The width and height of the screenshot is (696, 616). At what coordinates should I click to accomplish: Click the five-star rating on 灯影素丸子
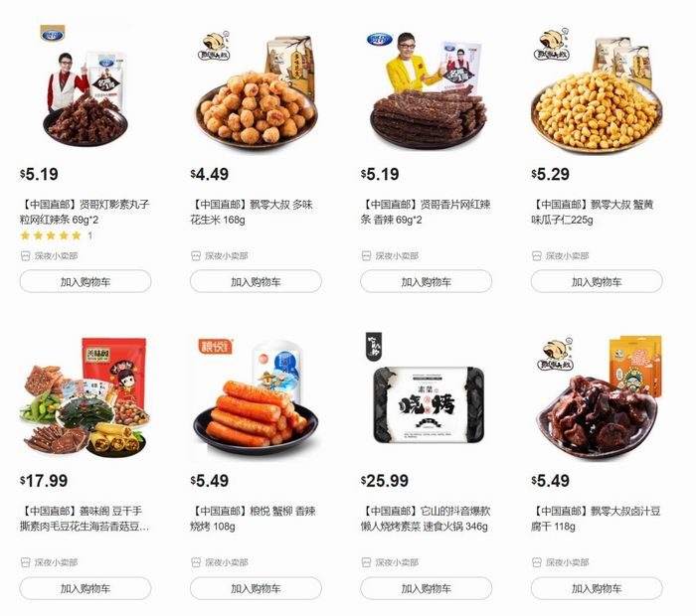pos(51,235)
